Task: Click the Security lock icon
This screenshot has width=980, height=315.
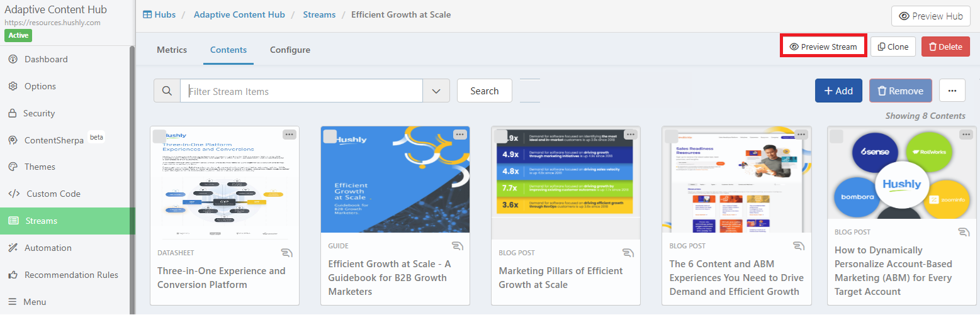Action: coord(13,113)
